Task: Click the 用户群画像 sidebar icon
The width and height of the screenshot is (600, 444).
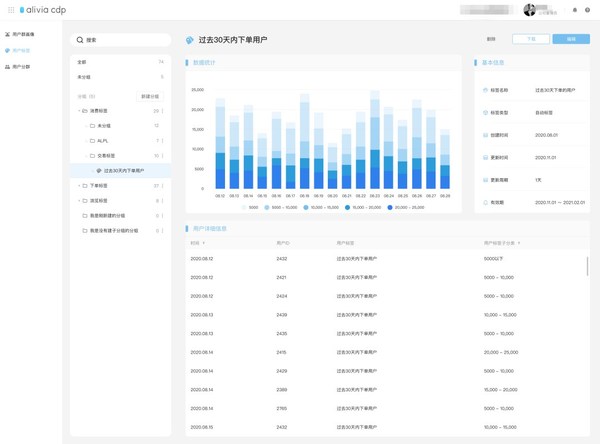Action: point(8,34)
